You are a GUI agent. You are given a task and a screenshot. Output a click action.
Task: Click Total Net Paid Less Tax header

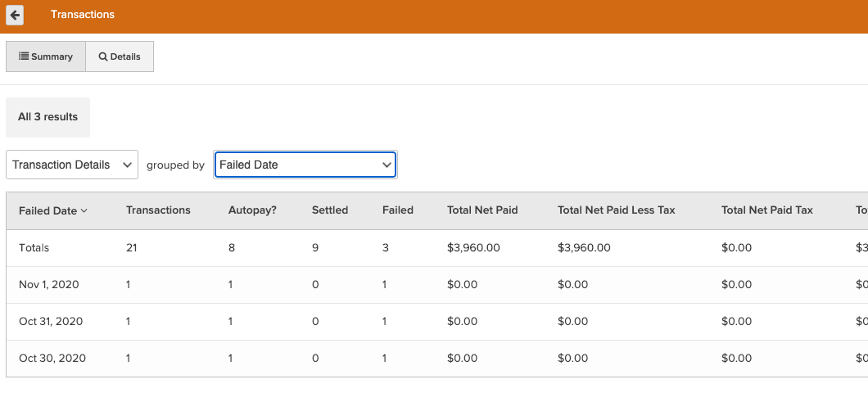coord(616,210)
